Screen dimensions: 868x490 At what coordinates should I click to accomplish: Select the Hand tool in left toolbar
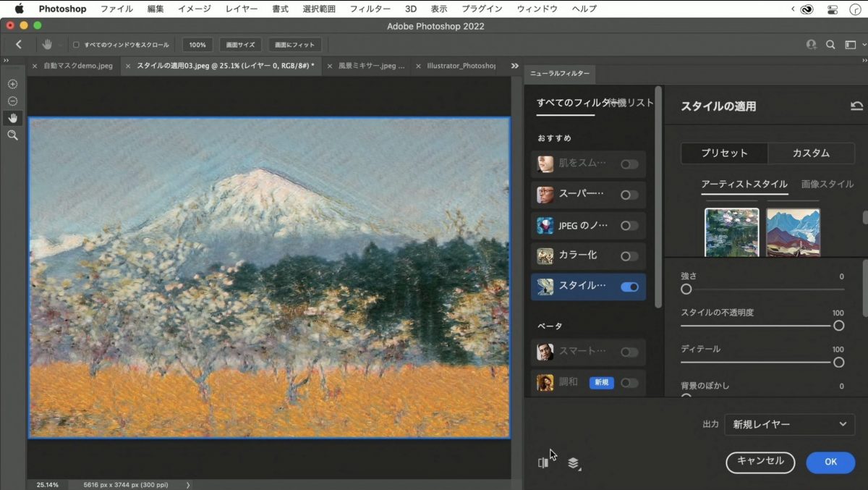[x=12, y=118]
